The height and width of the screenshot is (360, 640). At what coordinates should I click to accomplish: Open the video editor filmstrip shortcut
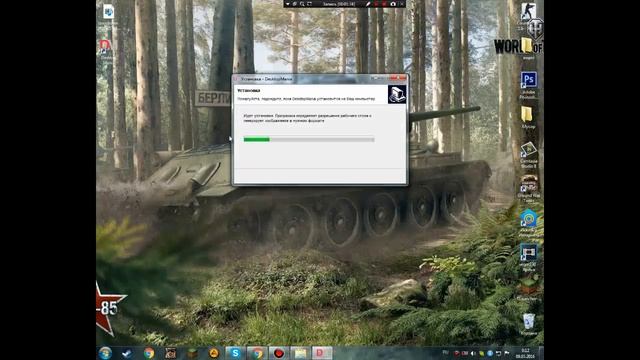(x=529, y=253)
